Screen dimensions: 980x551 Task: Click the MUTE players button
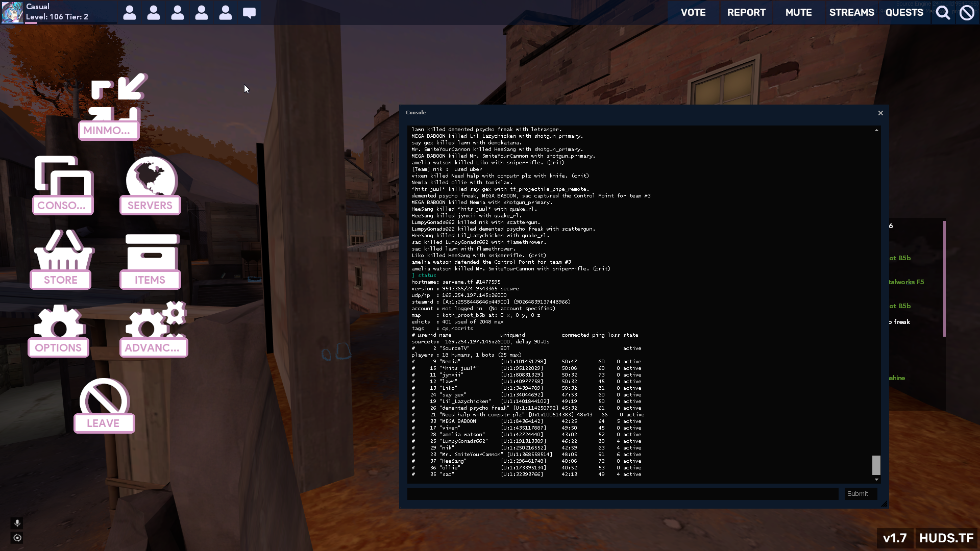798,12
